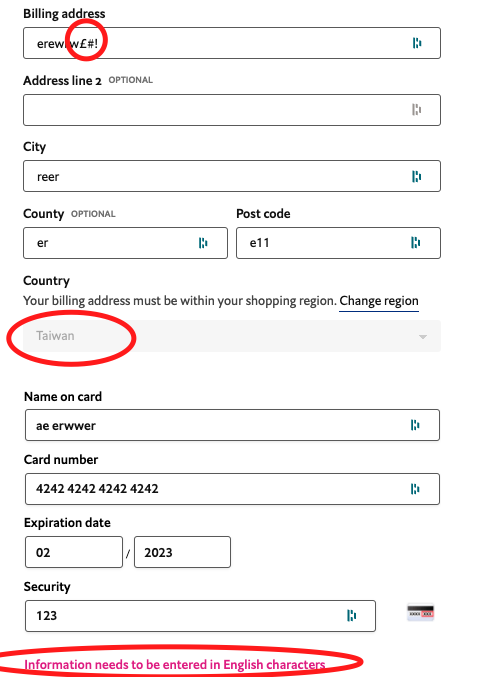Image resolution: width=487 pixels, height=677 pixels.
Task: Follow the Change region link
Action: pyautogui.click(x=379, y=301)
